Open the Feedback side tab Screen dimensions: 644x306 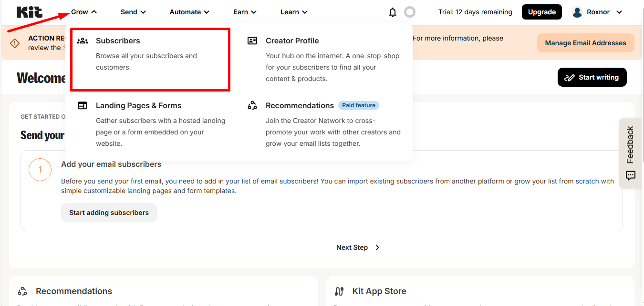point(630,153)
